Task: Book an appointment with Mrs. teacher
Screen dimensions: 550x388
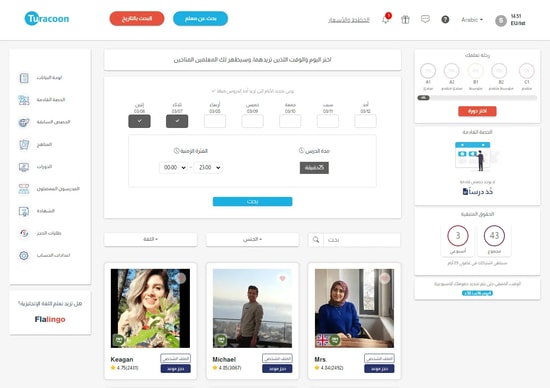Action: (379, 369)
